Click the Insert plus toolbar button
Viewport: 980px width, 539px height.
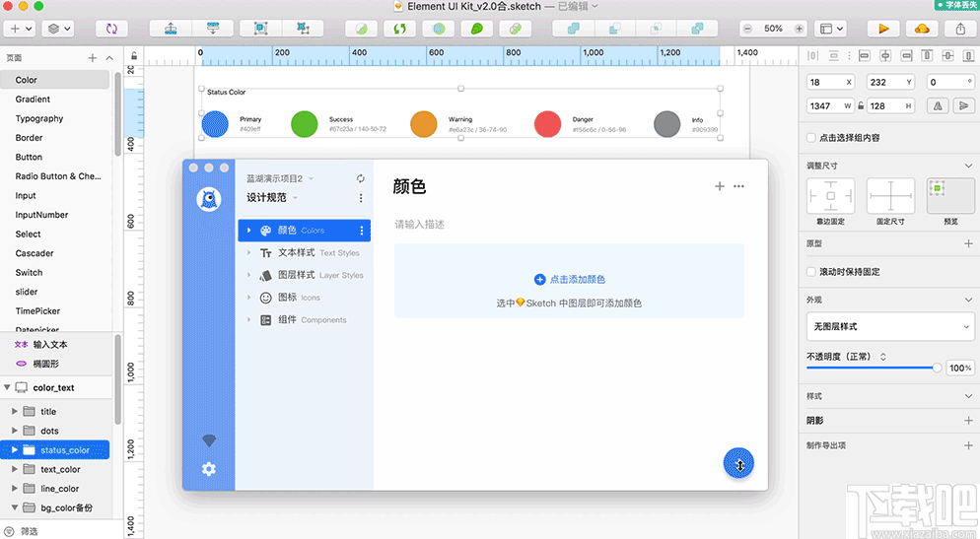coord(20,29)
